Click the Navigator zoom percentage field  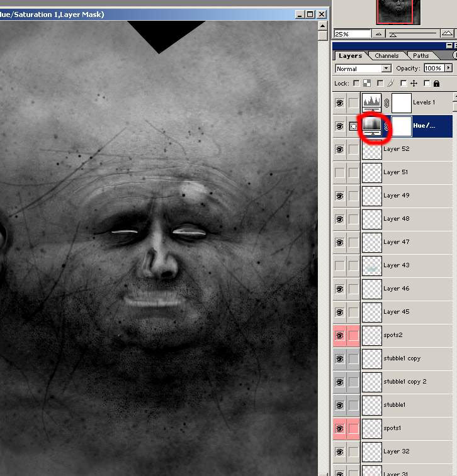coord(351,34)
